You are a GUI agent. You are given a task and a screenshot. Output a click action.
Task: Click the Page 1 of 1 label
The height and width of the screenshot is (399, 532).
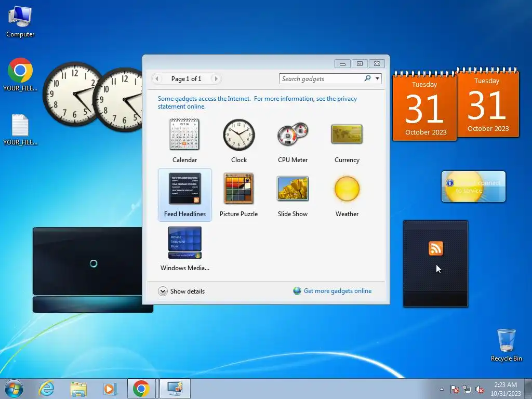tap(187, 79)
